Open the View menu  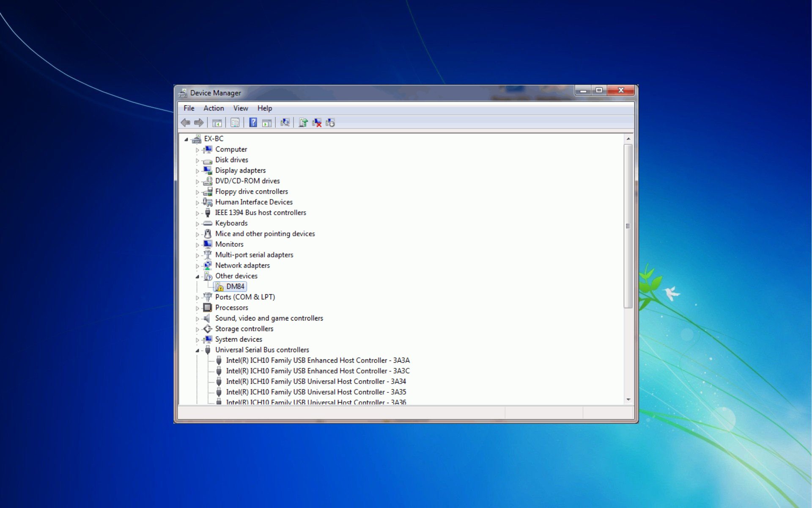coord(241,108)
